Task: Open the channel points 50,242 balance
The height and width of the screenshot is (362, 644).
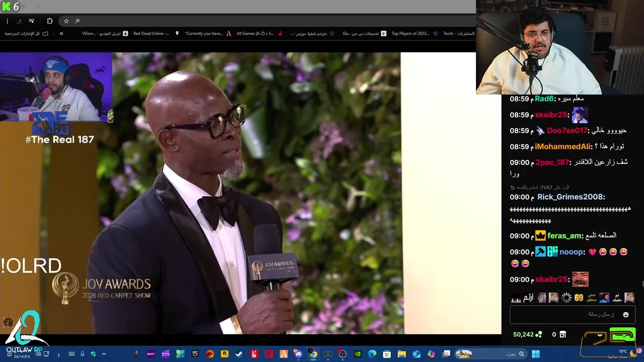Action: [x=527, y=334]
